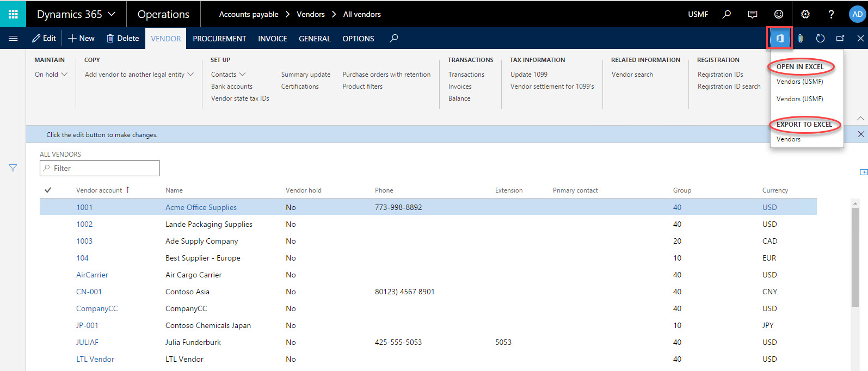Click the Open in Microsoft Office icon
This screenshot has height=371, width=868.
point(779,38)
